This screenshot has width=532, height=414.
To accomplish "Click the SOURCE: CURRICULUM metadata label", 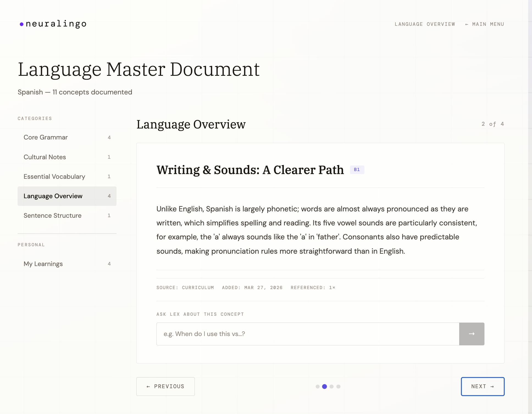I will coord(185,287).
